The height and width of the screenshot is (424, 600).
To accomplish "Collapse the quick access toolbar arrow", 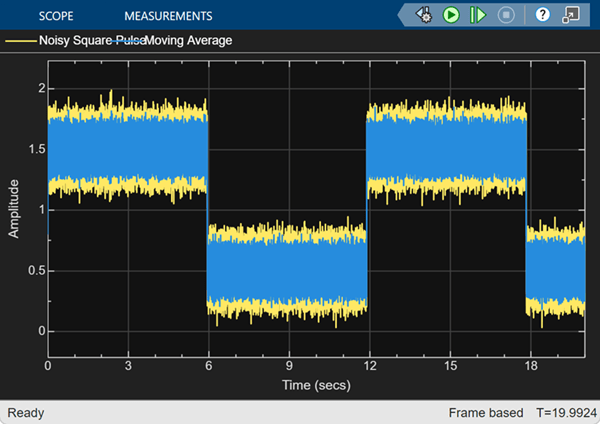I will 404,15.
